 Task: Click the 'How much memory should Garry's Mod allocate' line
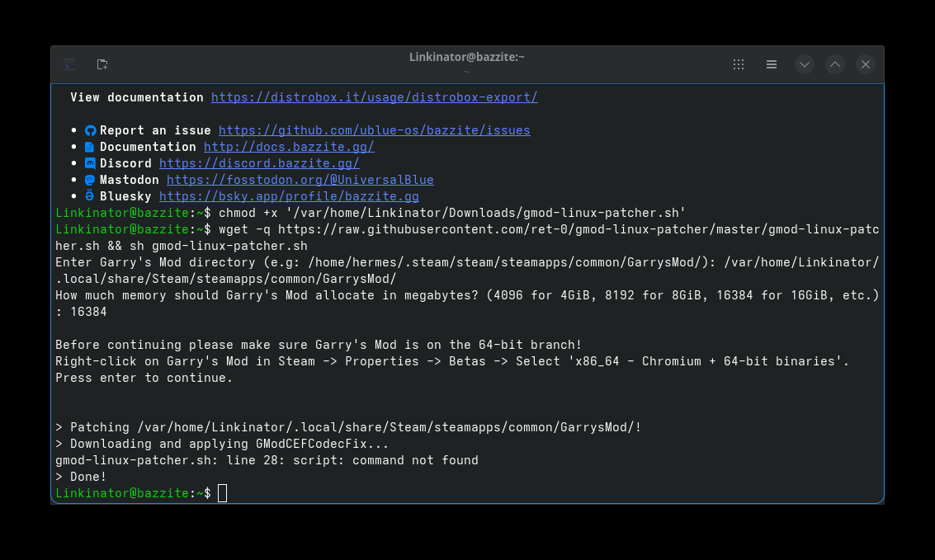tap(467, 304)
